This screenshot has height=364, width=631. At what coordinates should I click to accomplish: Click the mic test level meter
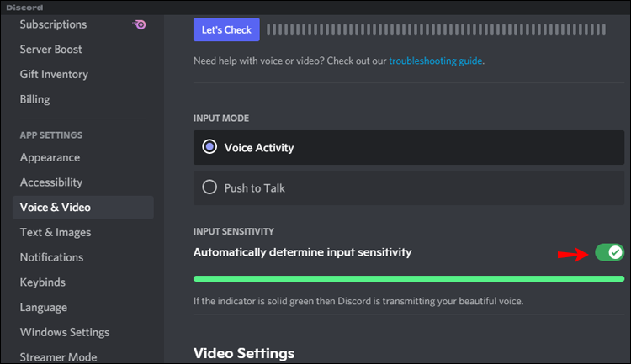[x=446, y=30]
